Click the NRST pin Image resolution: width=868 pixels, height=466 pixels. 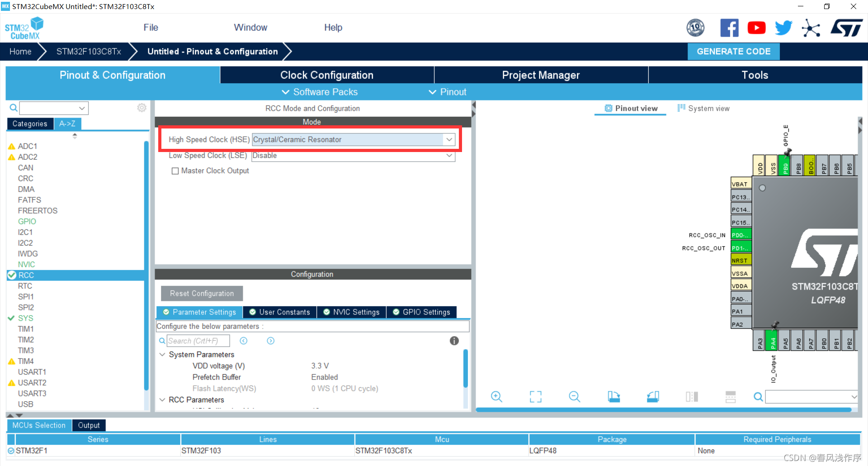click(x=741, y=260)
